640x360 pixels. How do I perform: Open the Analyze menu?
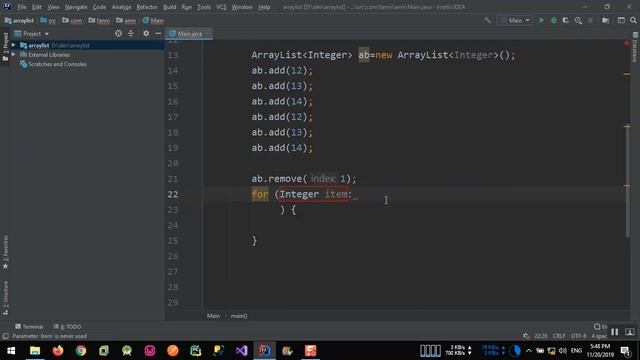click(x=121, y=7)
